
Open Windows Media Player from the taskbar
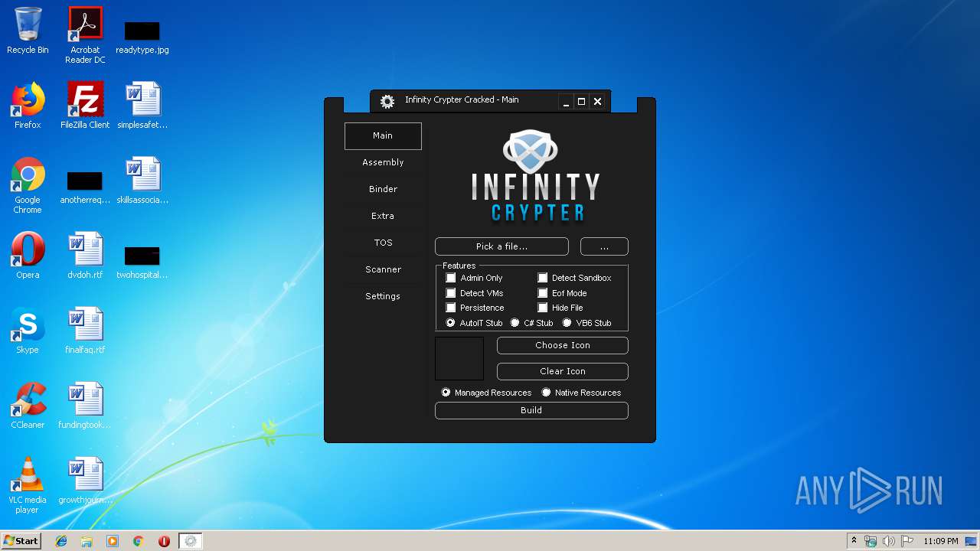click(113, 541)
